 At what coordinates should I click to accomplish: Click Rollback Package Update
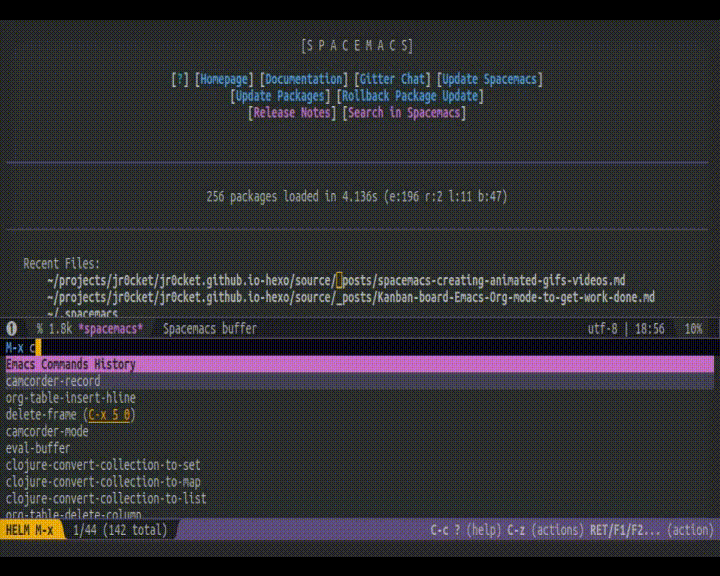pos(410,96)
